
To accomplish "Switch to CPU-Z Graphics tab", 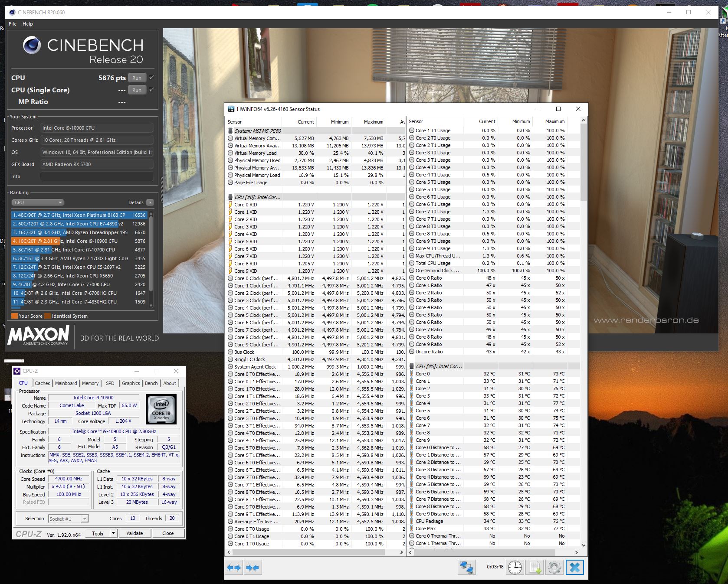I will click(x=131, y=383).
